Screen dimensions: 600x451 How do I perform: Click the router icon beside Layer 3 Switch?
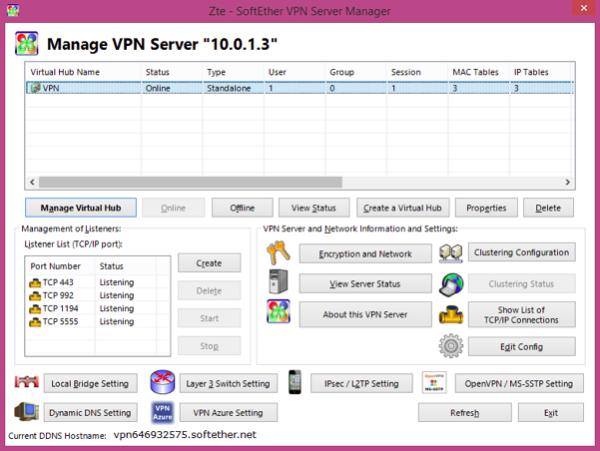[163, 382]
